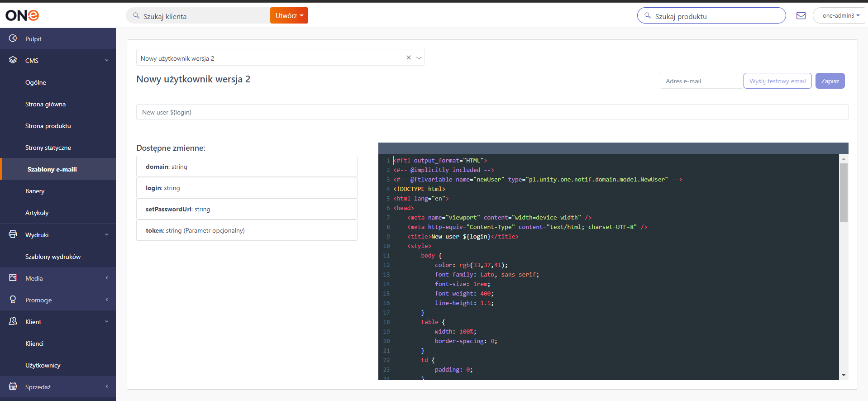Expand the template selector dropdown arrow
The height and width of the screenshot is (401, 868).
pos(419,58)
